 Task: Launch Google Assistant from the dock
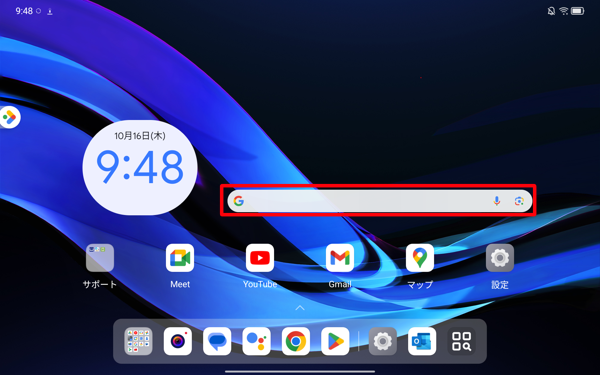tap(256, 341)
